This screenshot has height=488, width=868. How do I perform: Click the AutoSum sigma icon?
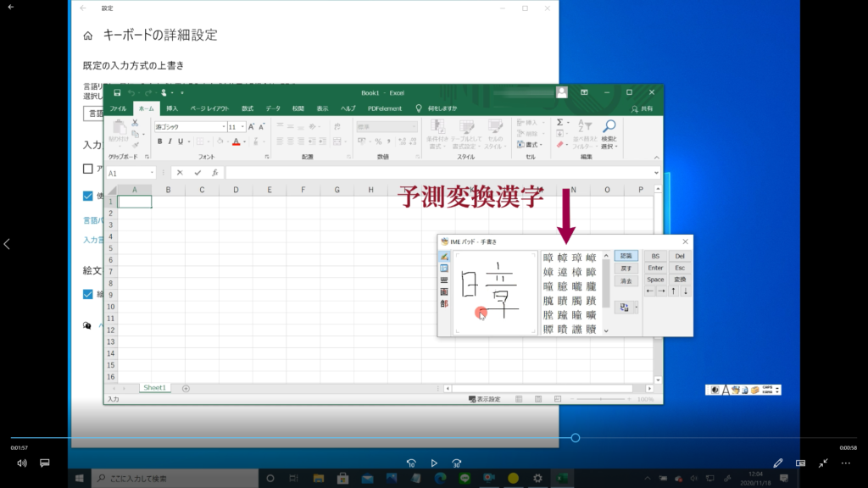click(560, 123)
